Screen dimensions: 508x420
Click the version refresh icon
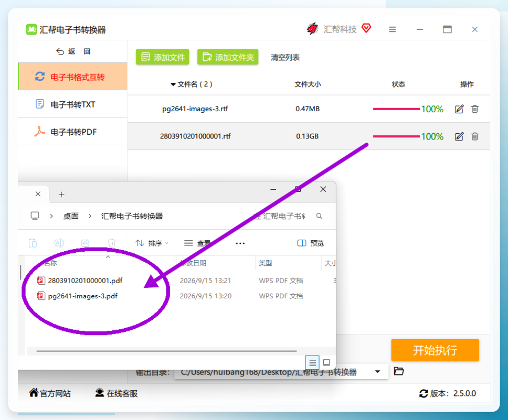point(424,393)
